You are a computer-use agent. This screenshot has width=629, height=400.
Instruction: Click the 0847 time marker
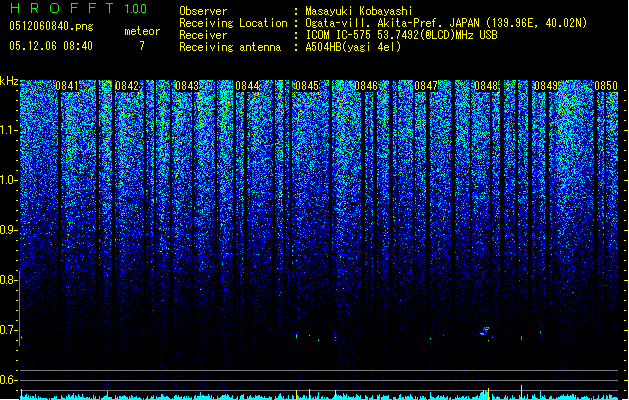coord(426,86)
